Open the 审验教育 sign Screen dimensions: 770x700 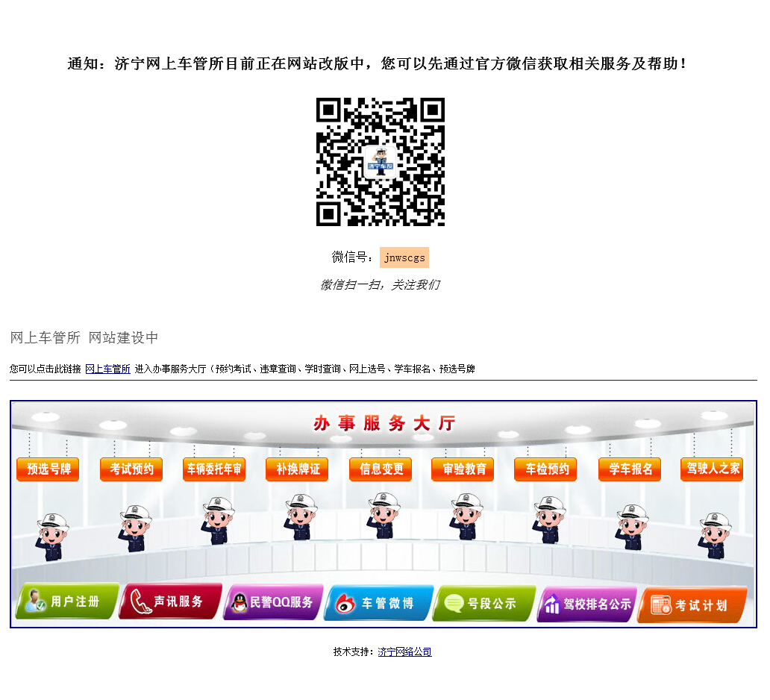click(x=463, y=469)
